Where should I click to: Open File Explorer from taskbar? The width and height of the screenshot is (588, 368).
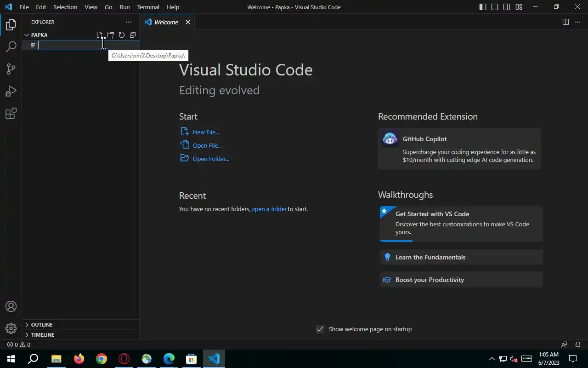click(x=56, y=359)
